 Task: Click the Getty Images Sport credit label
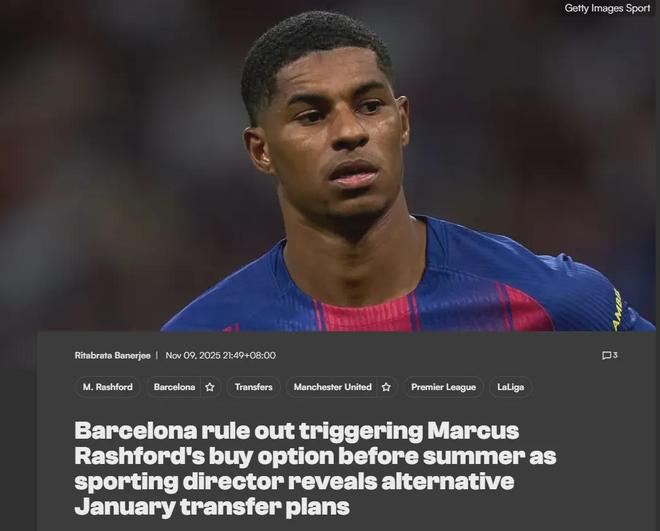tap(607, 8)
